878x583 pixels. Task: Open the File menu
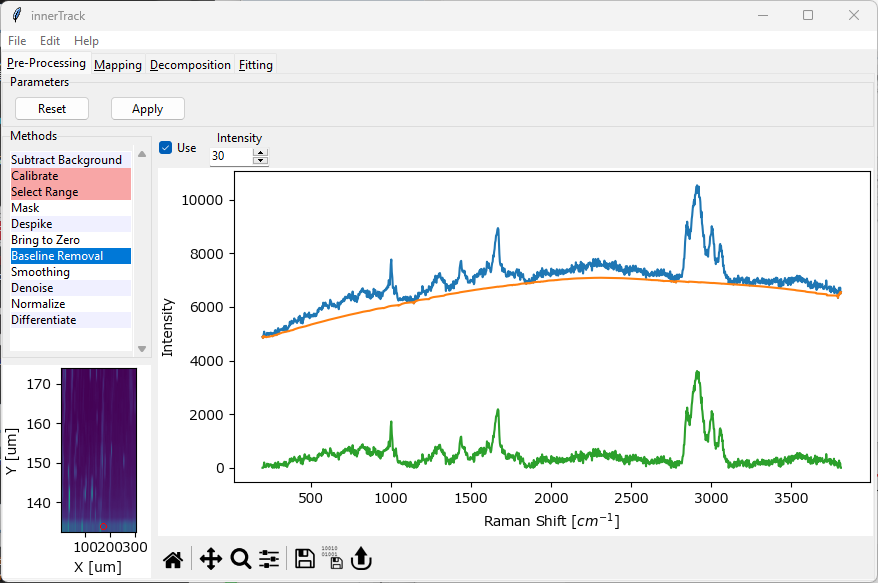pos(17,41)
